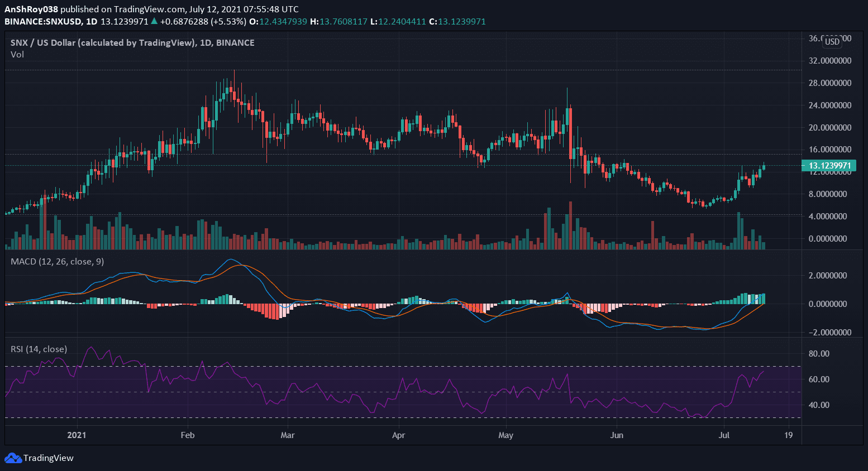Open the RSI (14, close) indicator label
868x471 pixels.
point(39,349)
